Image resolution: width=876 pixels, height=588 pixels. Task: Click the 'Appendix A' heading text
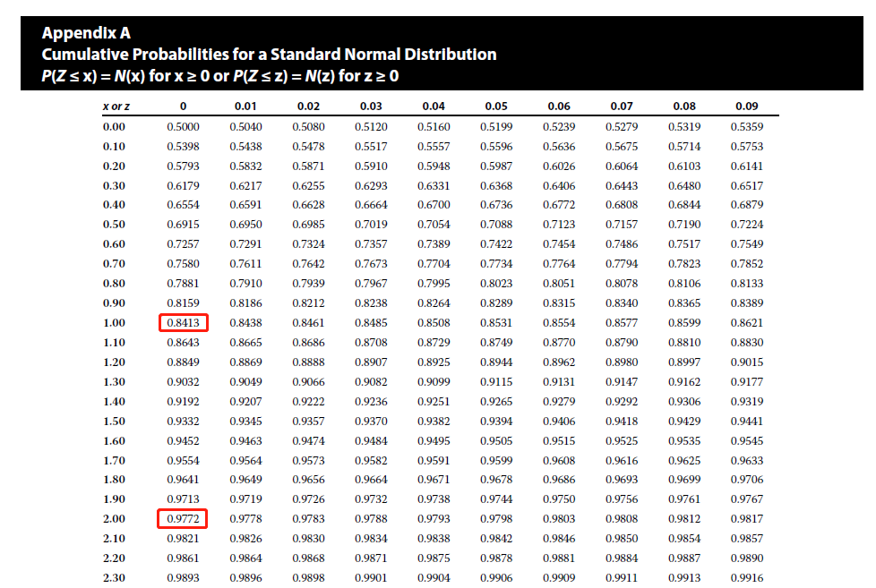pos(86,34)
